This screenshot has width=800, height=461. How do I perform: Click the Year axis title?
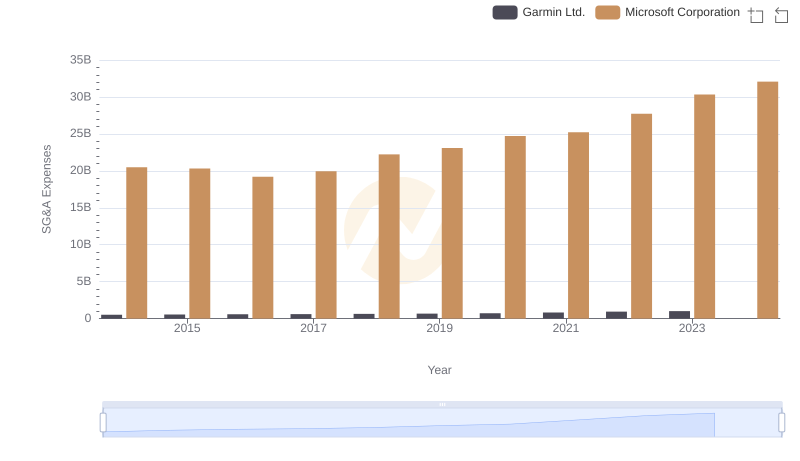(x=439, y=370)
